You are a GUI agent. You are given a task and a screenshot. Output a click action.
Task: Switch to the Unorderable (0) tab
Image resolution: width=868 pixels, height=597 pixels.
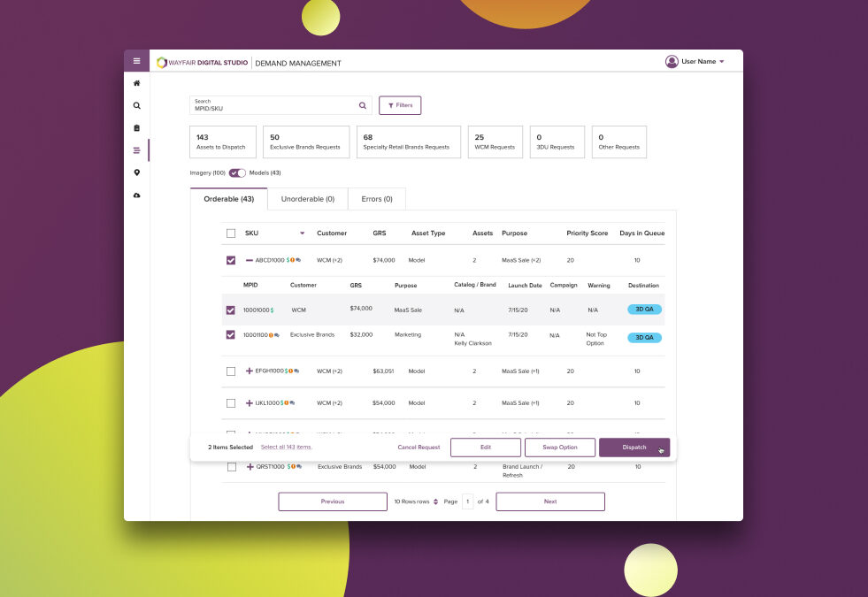[307, 198]
